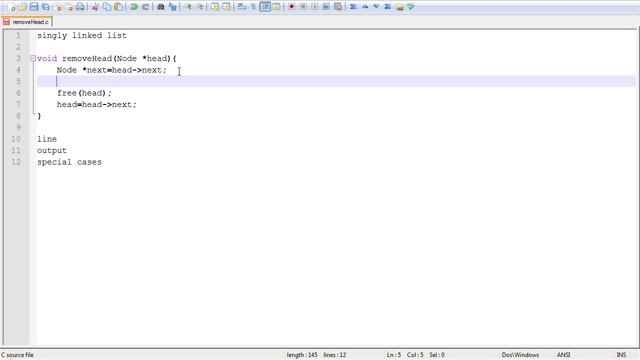640x360 pixels.
Task: Toggle the INS insert mode indicator
Action: (x=621, y=355)
